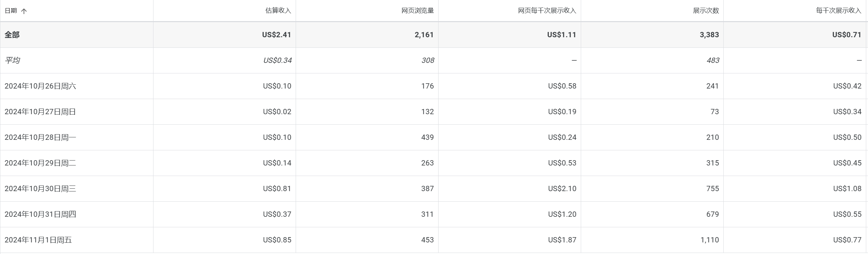Screen dimensions: 868x254
Task: Select the 2024年10月30日周三 row
Action: (x=40, y=189)
